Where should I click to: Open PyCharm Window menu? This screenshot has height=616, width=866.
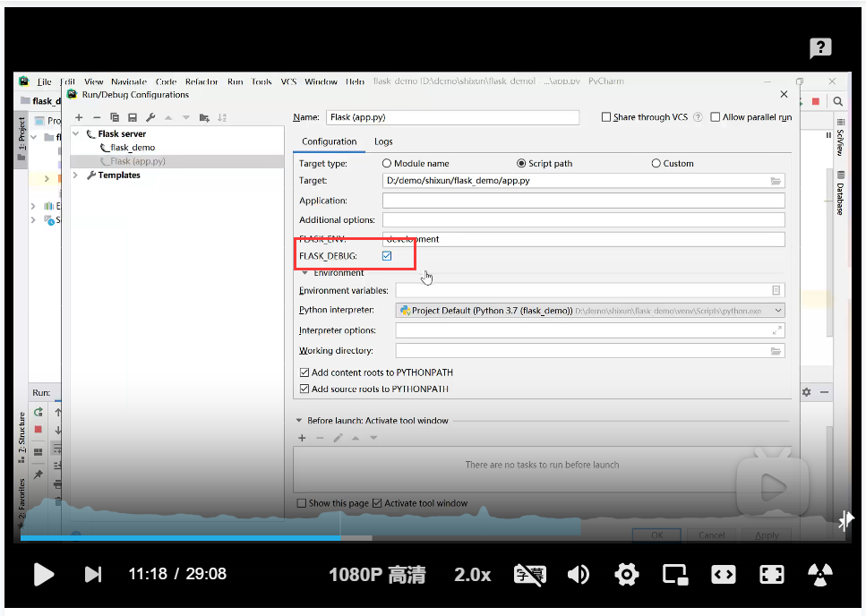[x=321, y=81]
